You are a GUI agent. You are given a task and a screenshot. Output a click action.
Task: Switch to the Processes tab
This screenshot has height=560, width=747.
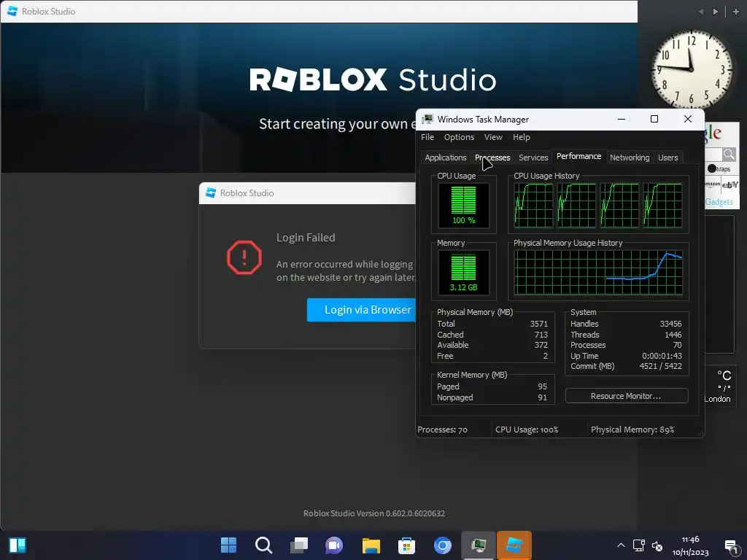[x=492, y=157]
